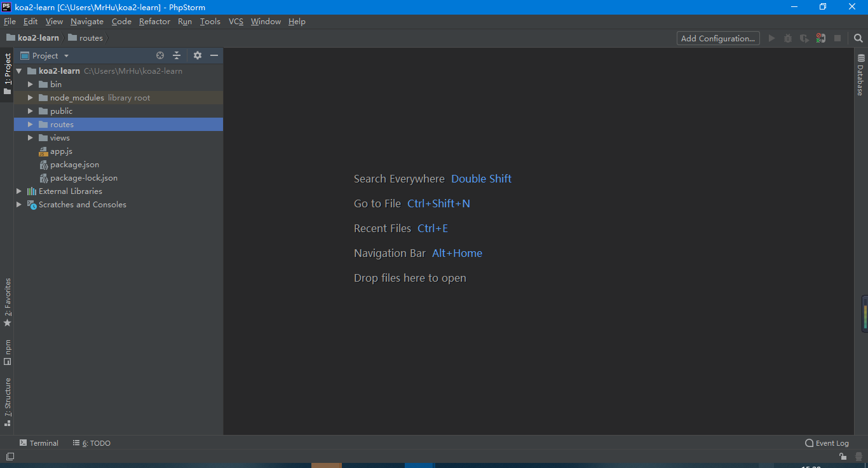Click the node_modules folder icon
The height and width of the screenshot is (468, 868).
43,98
